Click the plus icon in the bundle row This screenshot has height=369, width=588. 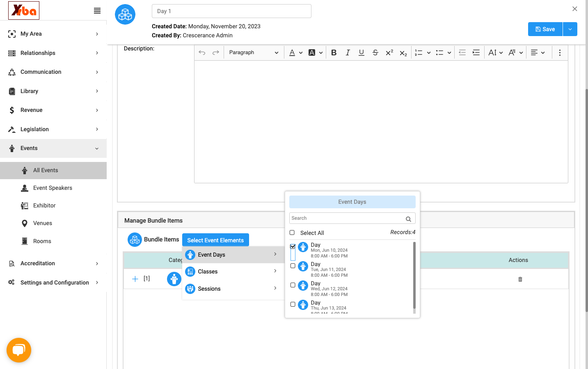point(135,279)
